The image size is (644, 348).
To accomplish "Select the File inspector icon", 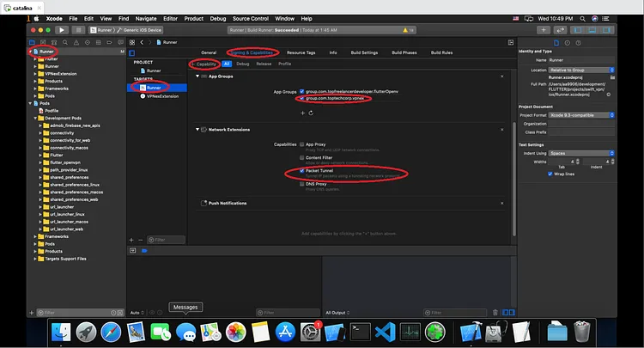I will [x=556, y=43].
